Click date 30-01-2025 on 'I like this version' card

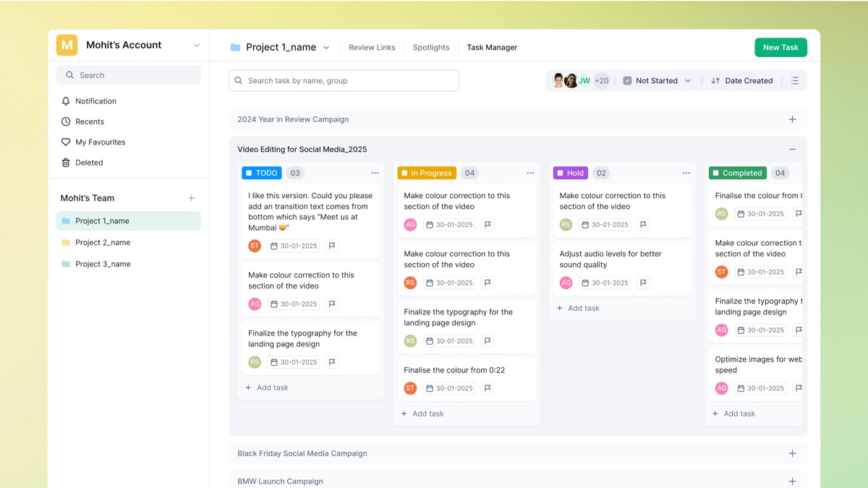point(294,246)
